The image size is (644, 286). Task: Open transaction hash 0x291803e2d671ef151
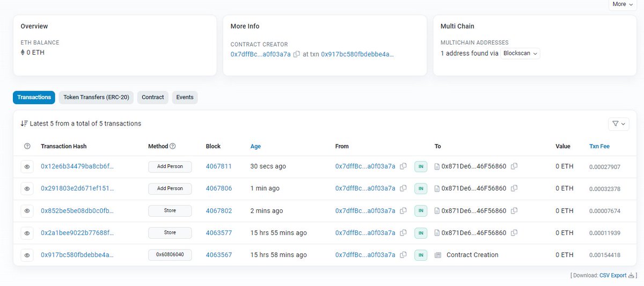point(77,188)
